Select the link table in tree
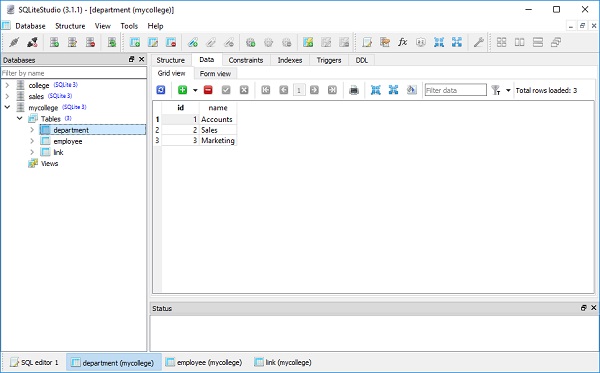This screenshot has width=600, height=373. click(58, 152)
